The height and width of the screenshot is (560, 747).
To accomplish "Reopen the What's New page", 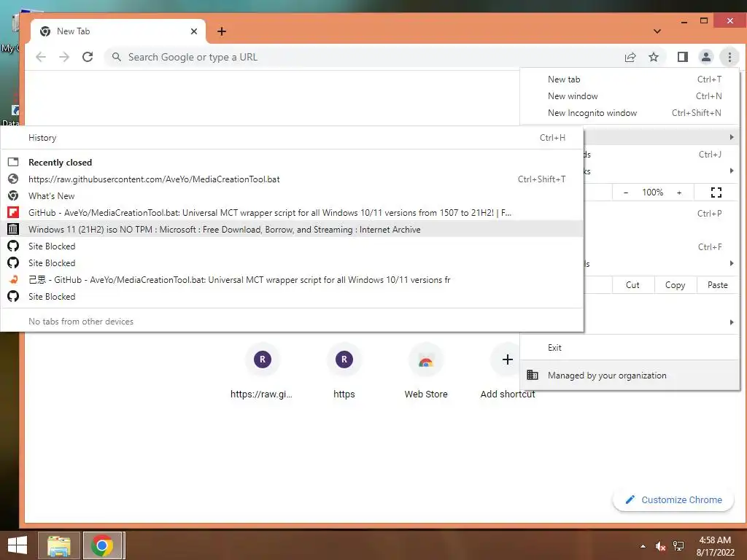I will [x=292, y=195].
